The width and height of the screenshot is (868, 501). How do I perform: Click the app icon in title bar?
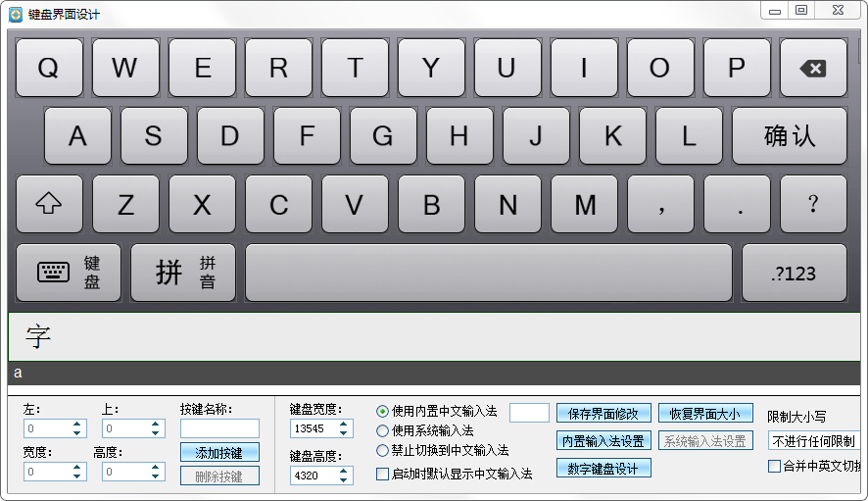coord(16,14)
